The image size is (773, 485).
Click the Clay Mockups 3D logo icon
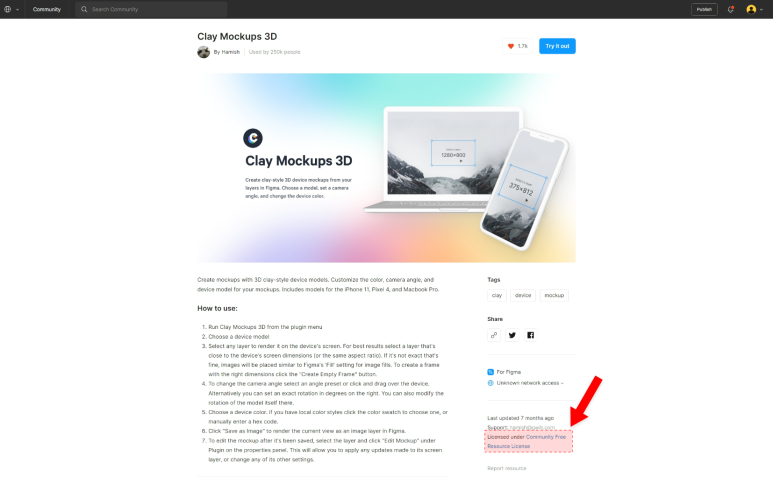click(x=253, y=138)
